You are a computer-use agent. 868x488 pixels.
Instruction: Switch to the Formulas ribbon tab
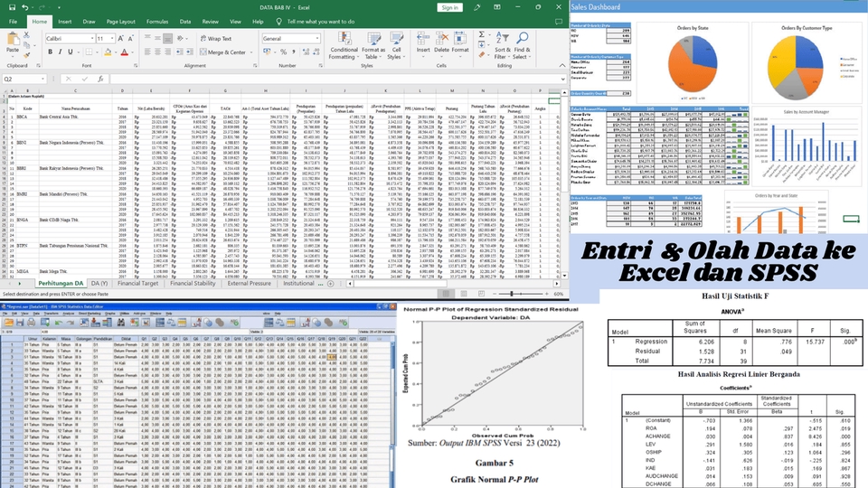click(x=157, y=22)
